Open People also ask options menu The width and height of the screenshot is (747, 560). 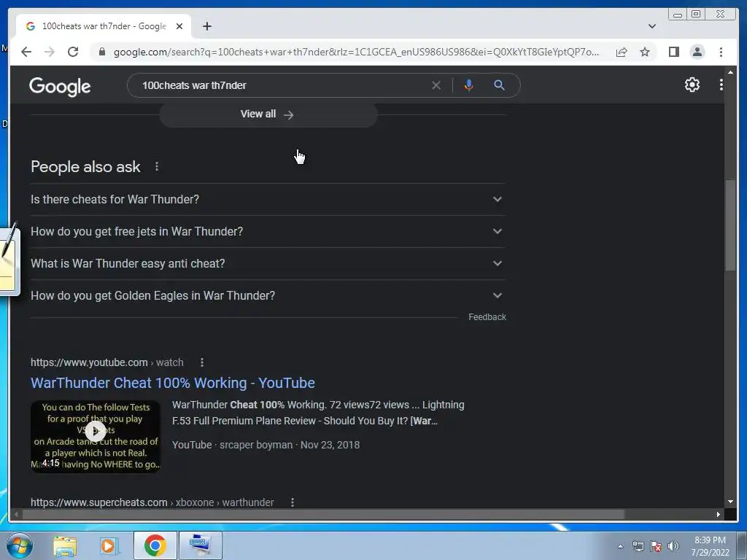[x=157, y=167]
